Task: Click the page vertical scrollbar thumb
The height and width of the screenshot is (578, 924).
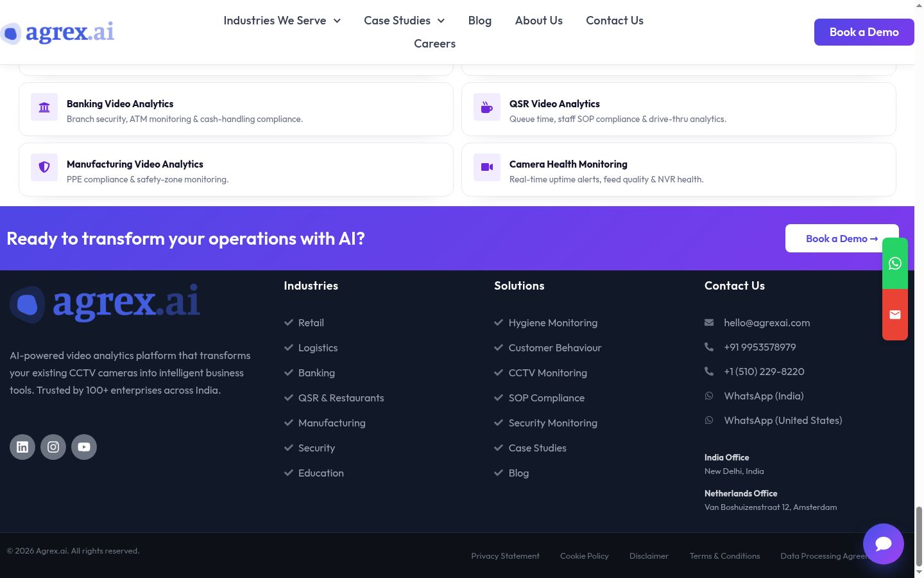Action: pos(919,536)
